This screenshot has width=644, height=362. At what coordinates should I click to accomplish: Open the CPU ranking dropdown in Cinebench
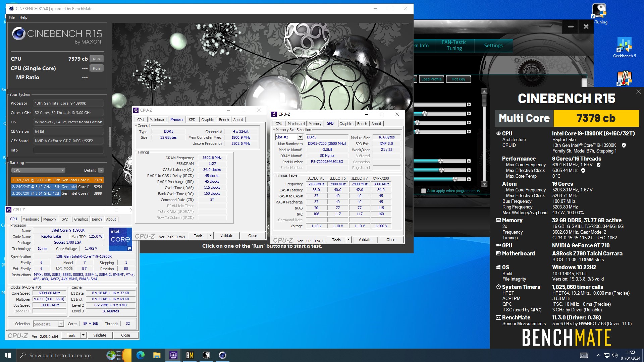38,170
